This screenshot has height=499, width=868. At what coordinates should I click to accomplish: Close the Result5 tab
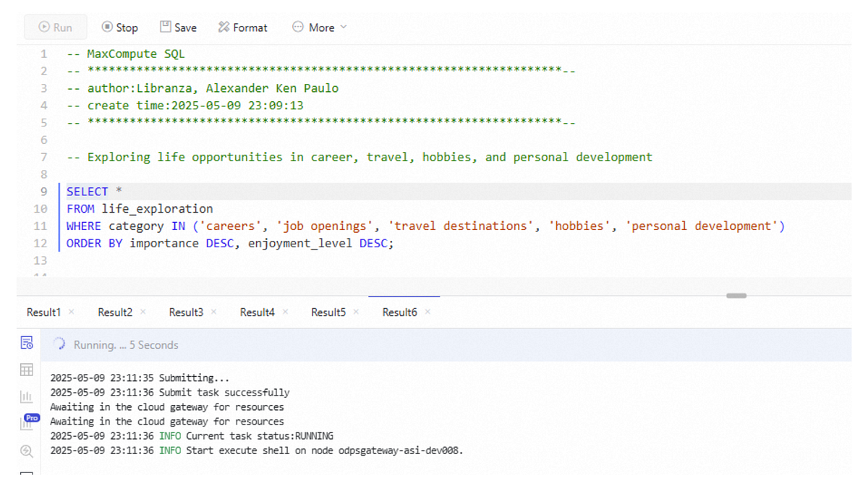[356, 312]
